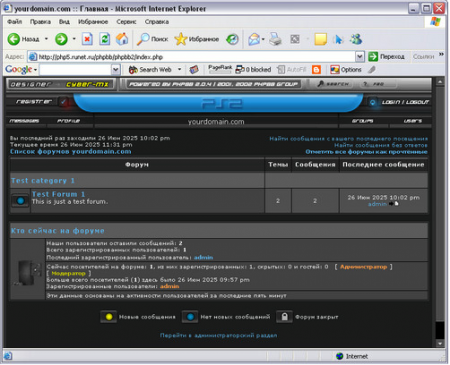Click the Переход go button
Viewport: 450px width, 365px height.
[x=387, y=57]
